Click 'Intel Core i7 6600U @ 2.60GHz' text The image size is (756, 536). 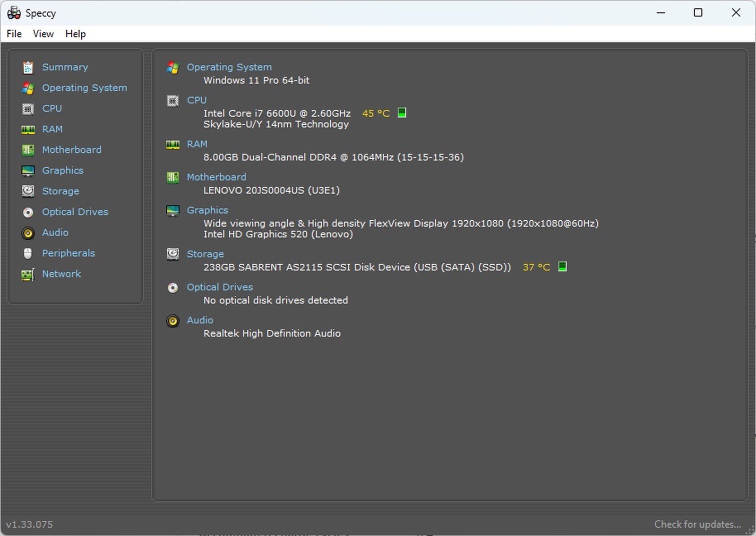coord(277,113)
